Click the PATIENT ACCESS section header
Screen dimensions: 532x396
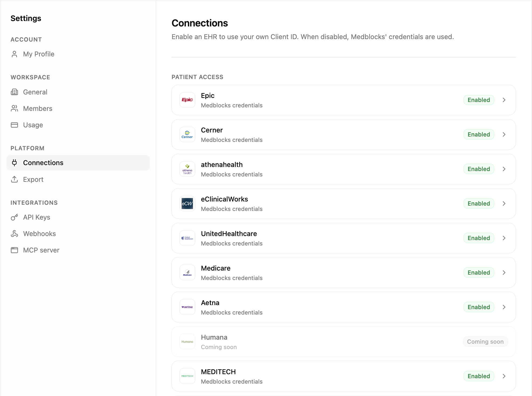tap(197, 77)
